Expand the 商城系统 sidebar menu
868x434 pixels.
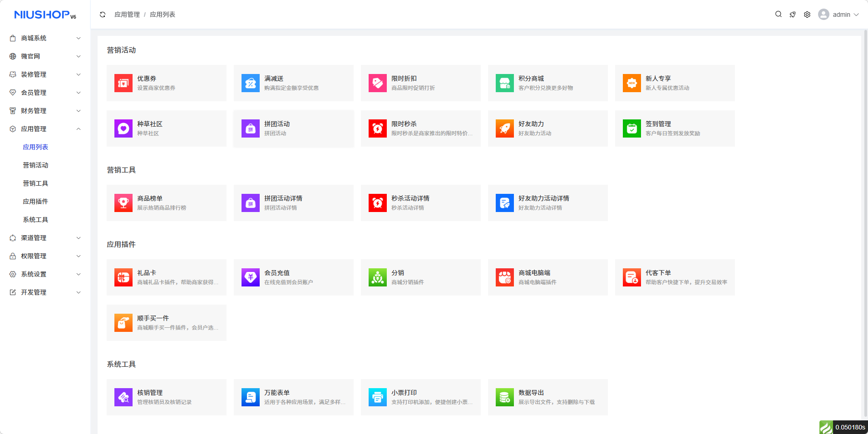point(45,38)
